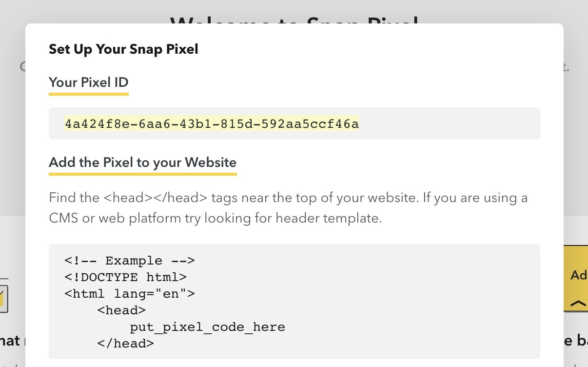Click the bold cut-off text at bottom left
Image resolution: width=588 pixels, height=367 pixels.
tap(10, 341)
